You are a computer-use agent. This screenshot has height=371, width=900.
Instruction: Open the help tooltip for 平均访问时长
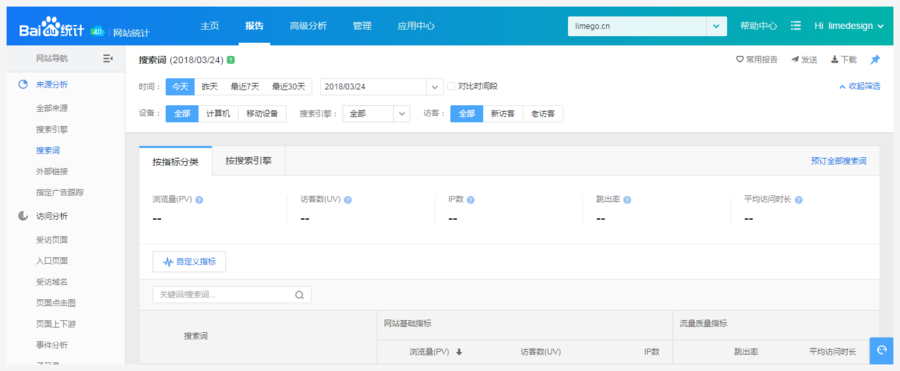coord(798,200)
